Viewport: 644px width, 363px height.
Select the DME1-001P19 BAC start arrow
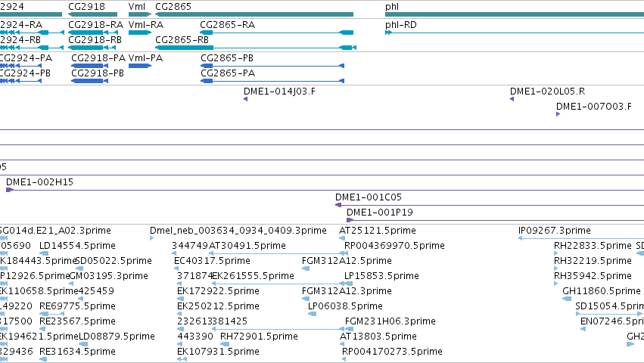coord(350,220)
